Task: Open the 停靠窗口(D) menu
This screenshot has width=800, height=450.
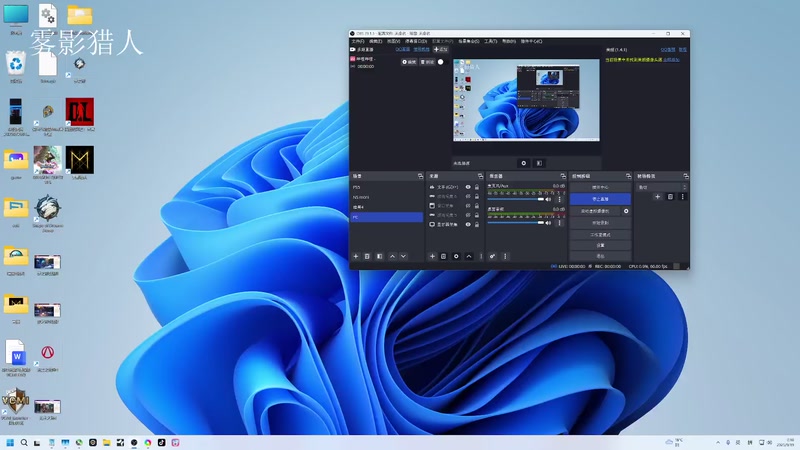Action: 416,41
